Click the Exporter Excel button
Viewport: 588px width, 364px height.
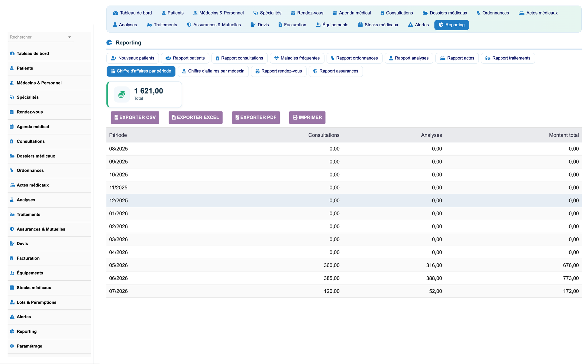195,118
